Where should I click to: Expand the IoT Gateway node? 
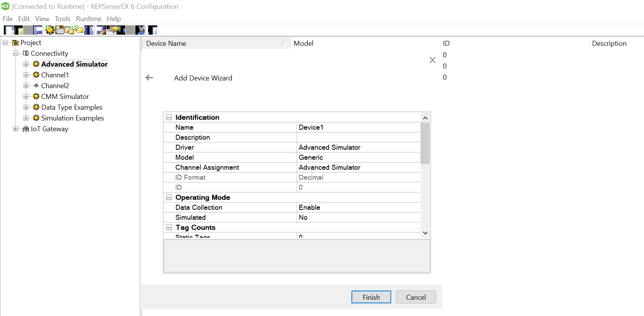point(15,129)
